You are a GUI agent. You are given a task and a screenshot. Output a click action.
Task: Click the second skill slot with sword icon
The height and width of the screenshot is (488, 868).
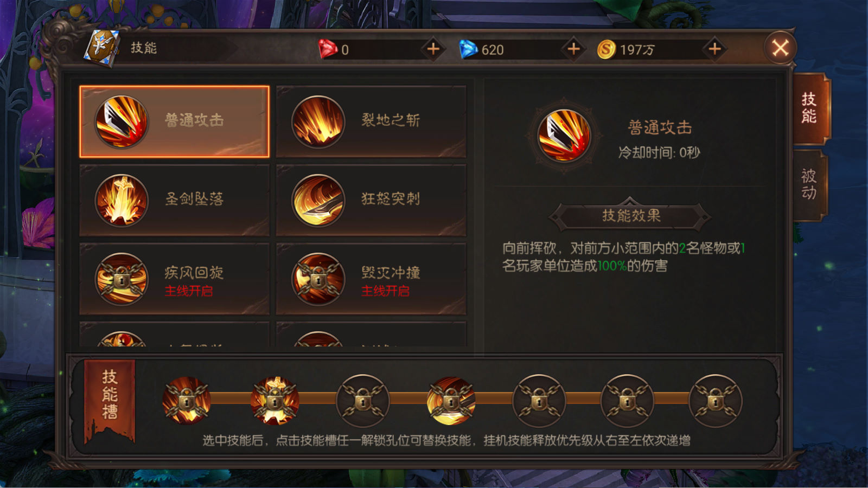click(275, 401)
